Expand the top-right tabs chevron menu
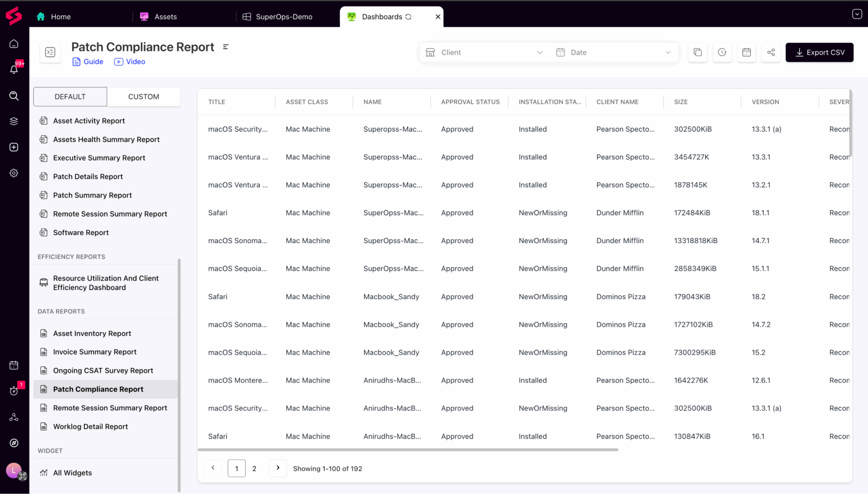The image size is (868, 494). click(857, 14)
